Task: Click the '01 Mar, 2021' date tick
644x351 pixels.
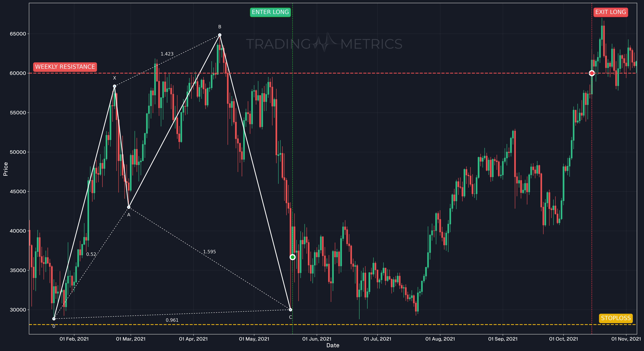Action: click(x=131, y=339)
